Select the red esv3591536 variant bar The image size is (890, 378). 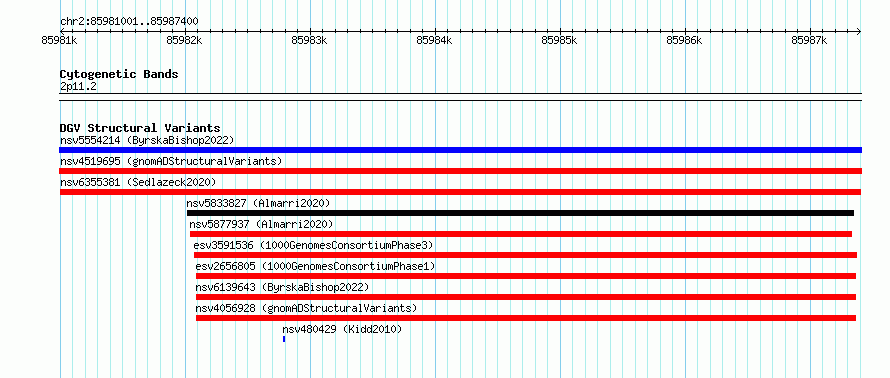526,255
